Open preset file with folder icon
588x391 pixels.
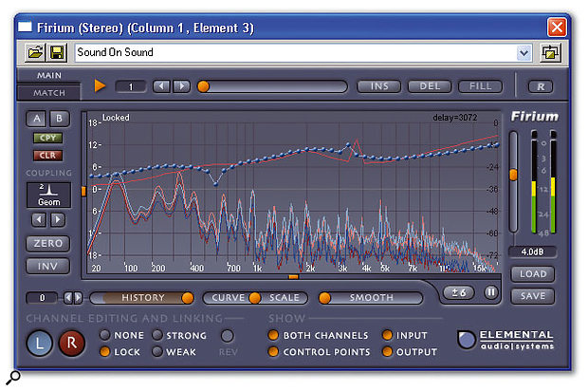click(x=36, y=52)
